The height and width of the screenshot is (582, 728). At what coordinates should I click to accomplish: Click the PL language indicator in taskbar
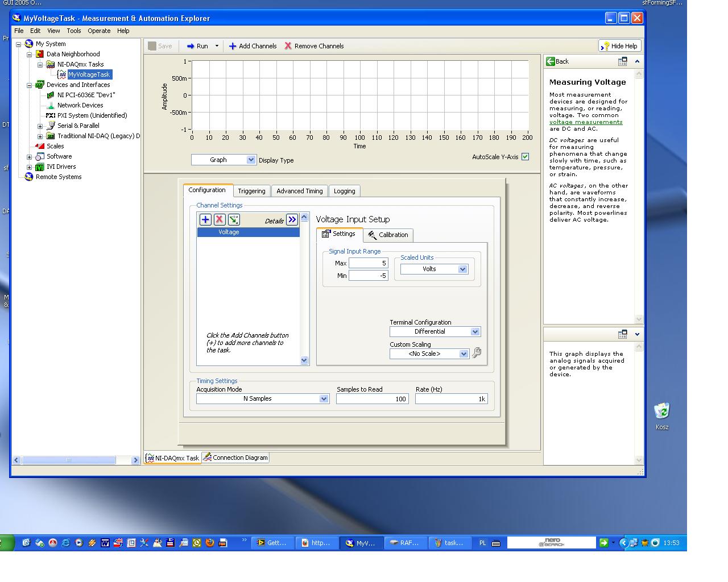coord(482,543)
